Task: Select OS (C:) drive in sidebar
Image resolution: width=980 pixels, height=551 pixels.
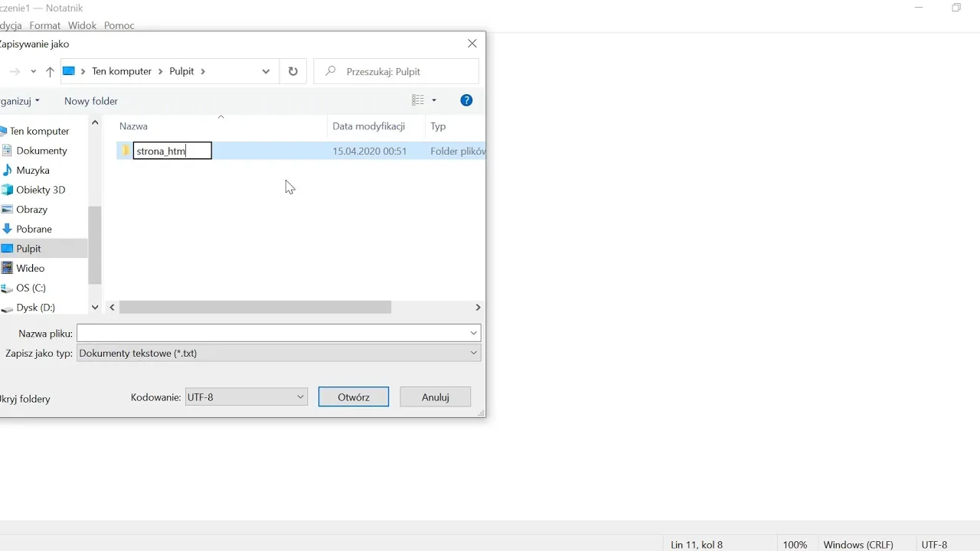Action: [x=31, y=288]
